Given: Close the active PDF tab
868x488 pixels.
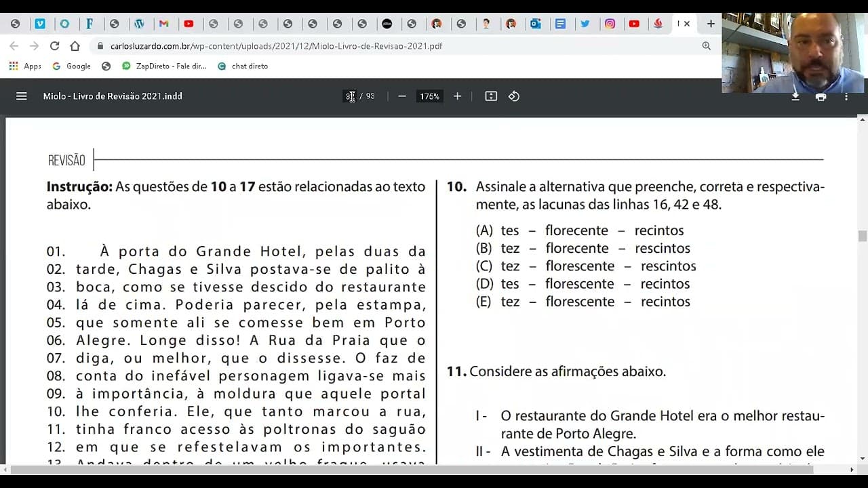Looking at the screenshot, I should pos(687,24).
